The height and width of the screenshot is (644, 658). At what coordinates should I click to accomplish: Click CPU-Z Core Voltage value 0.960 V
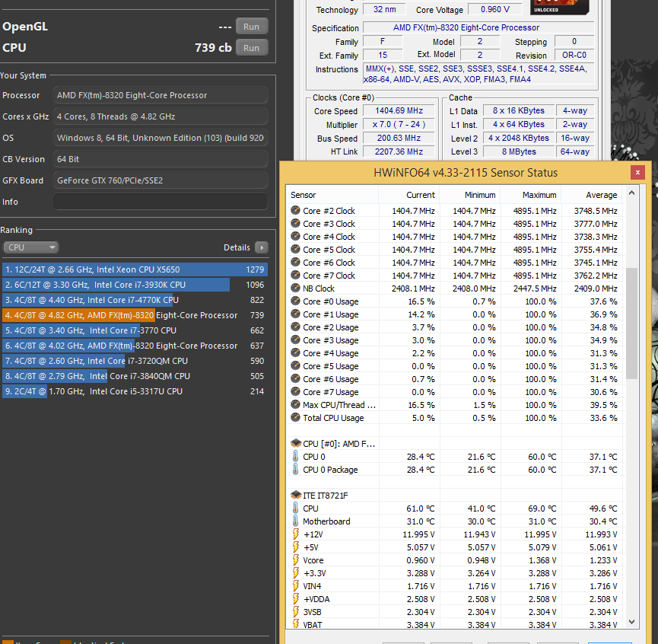click(x=495, y=9)
